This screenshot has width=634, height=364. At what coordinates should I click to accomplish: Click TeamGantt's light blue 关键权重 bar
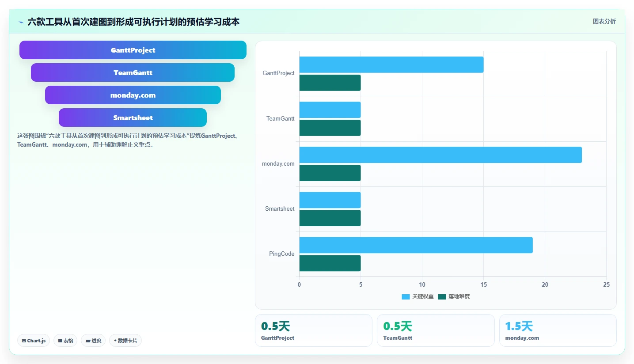(330, 110)
